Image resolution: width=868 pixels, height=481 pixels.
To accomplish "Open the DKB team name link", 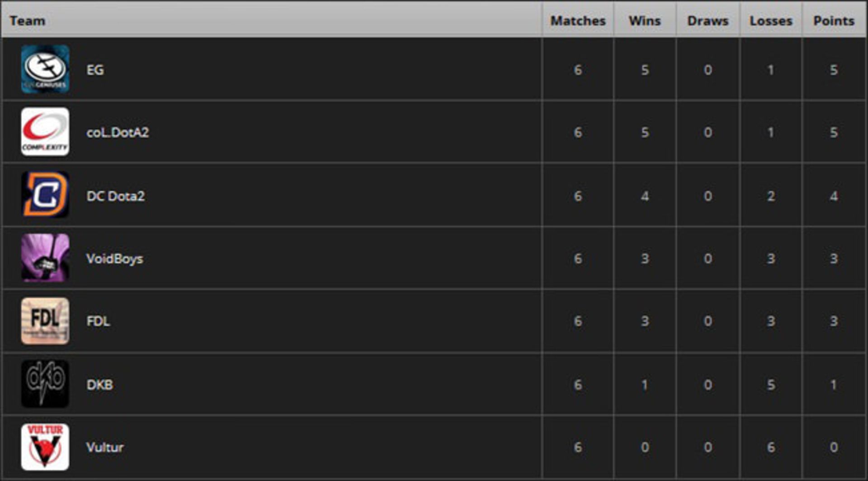I will [99, 385].
